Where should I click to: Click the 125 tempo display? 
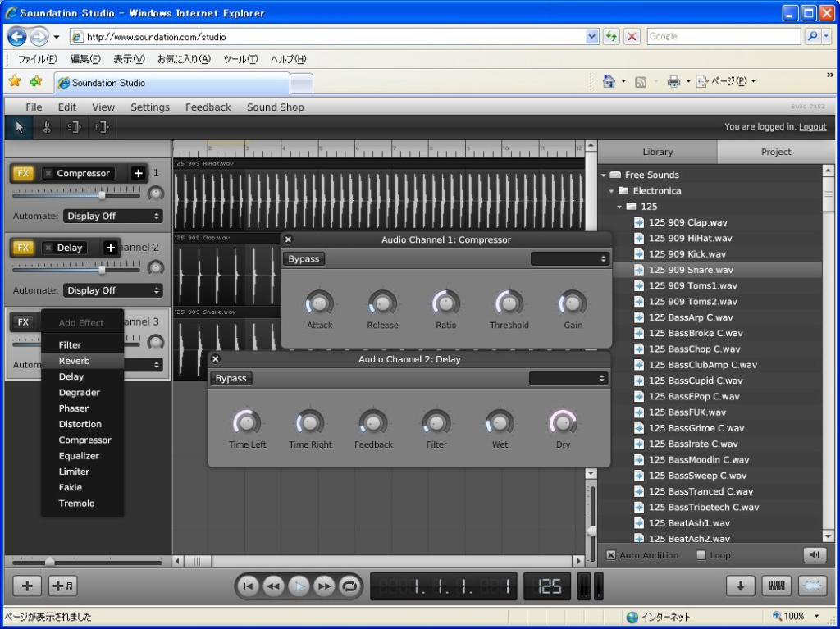click(x=547, y=586)
